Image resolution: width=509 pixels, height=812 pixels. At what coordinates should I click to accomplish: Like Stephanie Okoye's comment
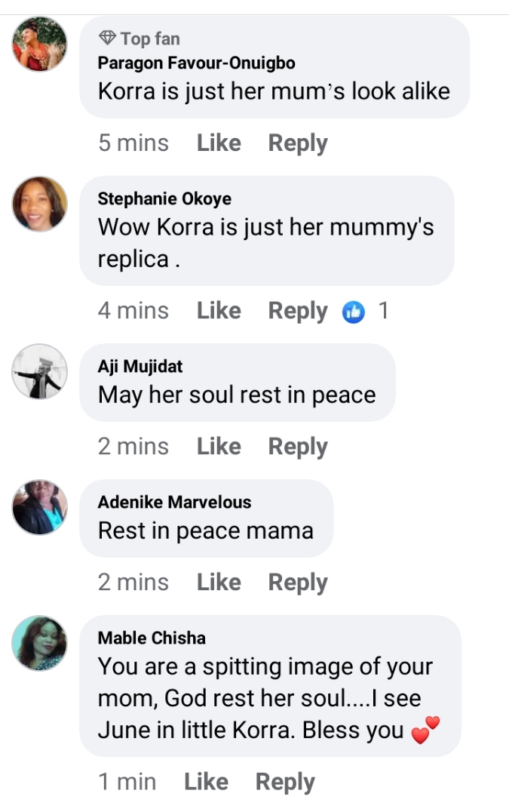tap(219, 311)
